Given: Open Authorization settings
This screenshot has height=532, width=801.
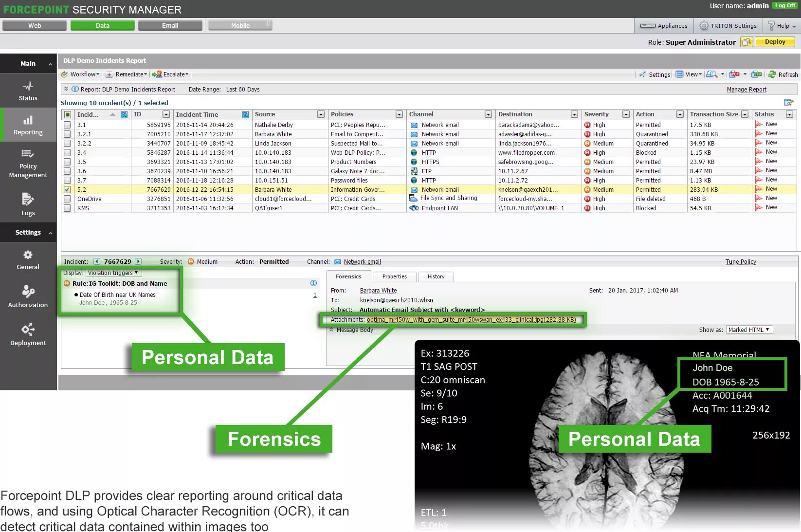Looking at the screenshot, I should [28, 296].
